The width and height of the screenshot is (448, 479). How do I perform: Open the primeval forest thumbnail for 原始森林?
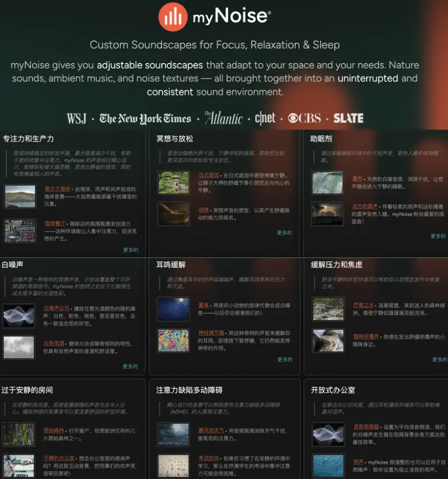pyautogui.click(x=19, y=434)
